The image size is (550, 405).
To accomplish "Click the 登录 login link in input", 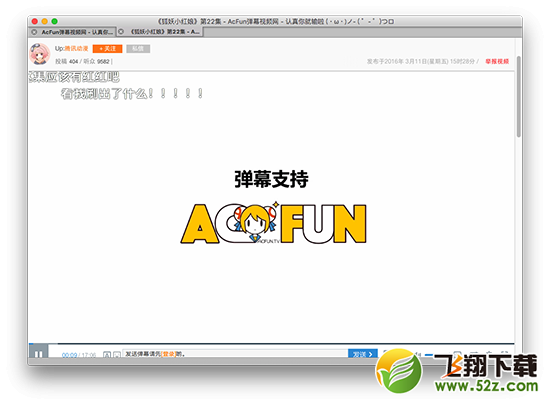I will [x=168, y=354].
